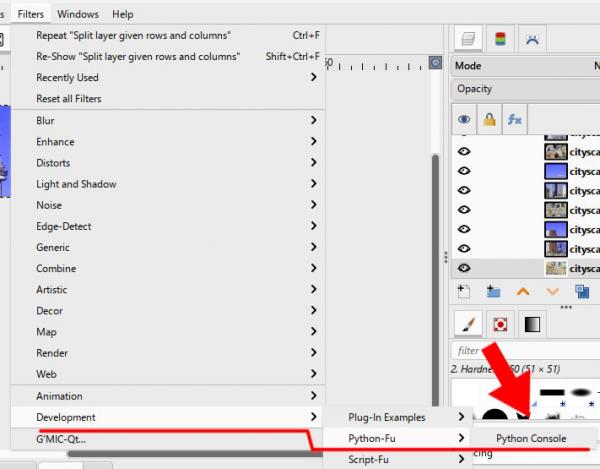Viewport: 600px width, 469px height.
Task: Click the brush filter input field
Action: 525,350
